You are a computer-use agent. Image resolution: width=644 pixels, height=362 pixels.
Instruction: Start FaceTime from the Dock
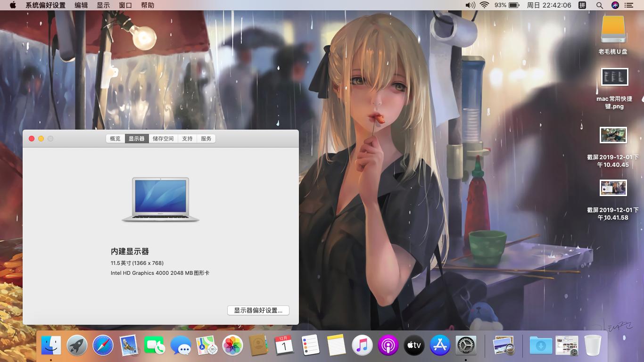click(155, 346)
